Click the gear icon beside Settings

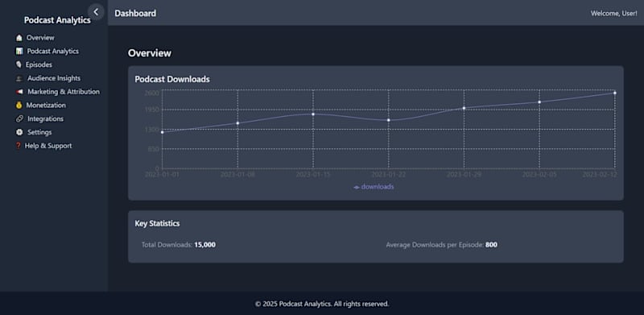tap(19, 132)
